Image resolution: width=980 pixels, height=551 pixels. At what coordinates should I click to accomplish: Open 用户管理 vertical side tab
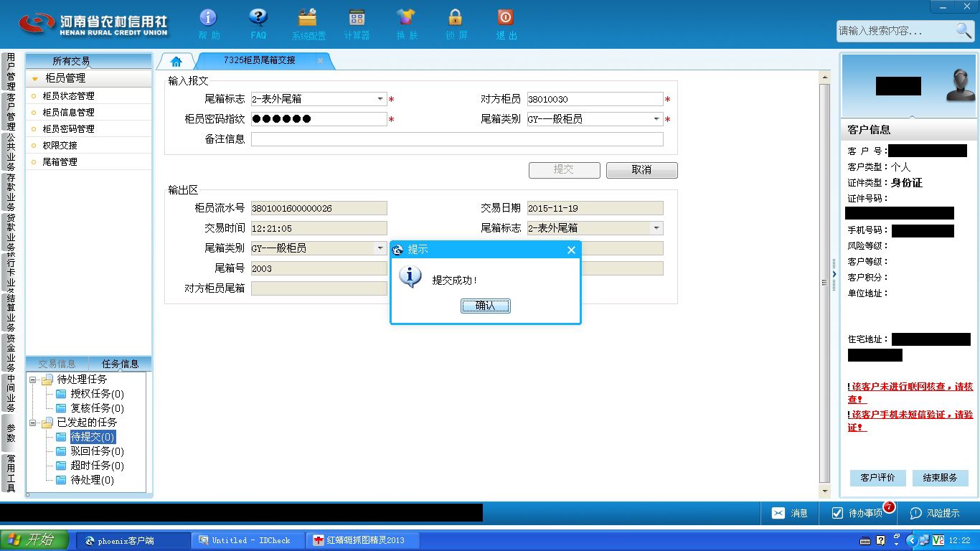(x=11, y=72)
